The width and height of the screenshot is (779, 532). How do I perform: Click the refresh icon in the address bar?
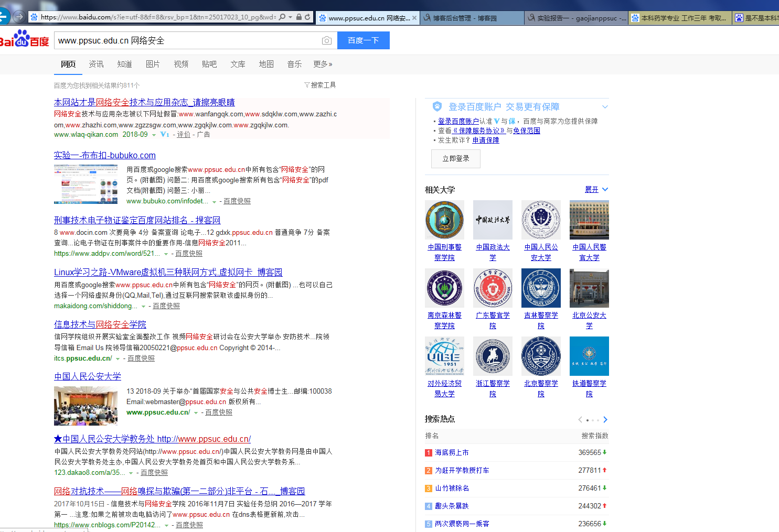click(307, 17)
